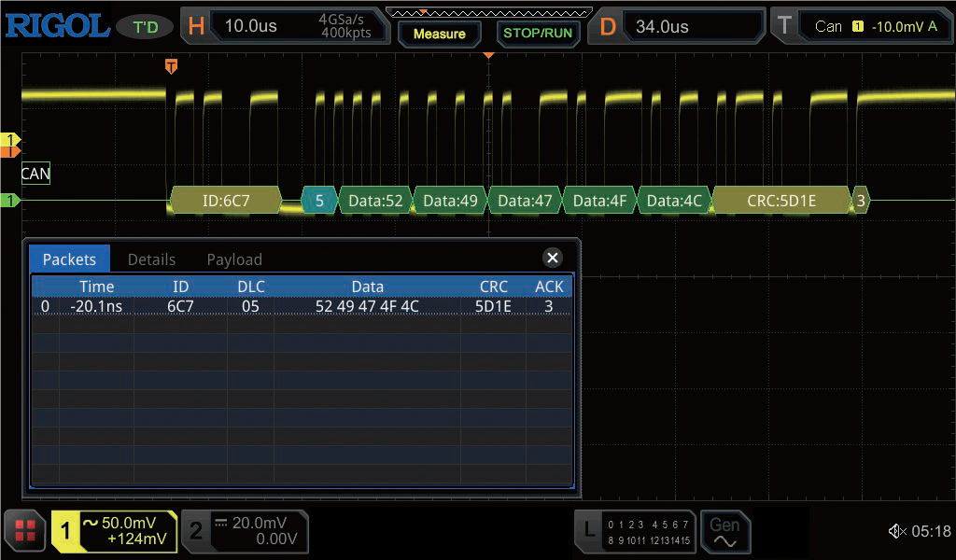The image size is (956, 560).
Task: Click the RIGOL logo
Action: tap(58, 26)
